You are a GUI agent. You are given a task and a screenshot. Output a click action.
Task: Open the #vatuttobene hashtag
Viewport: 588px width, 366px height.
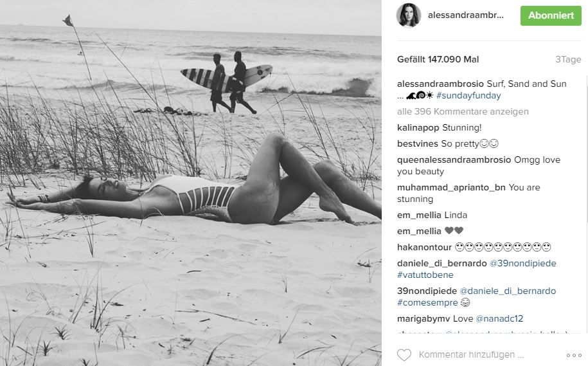[x=425, y=275]
